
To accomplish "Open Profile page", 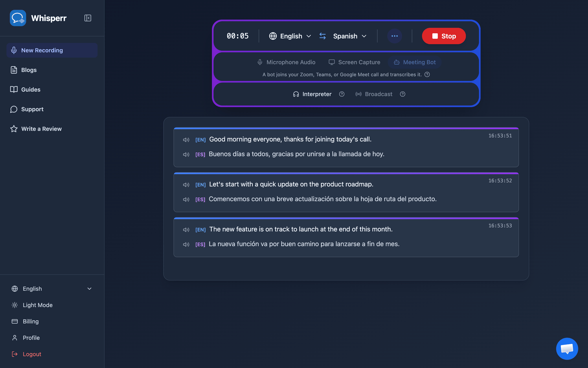I will [52, 338].
